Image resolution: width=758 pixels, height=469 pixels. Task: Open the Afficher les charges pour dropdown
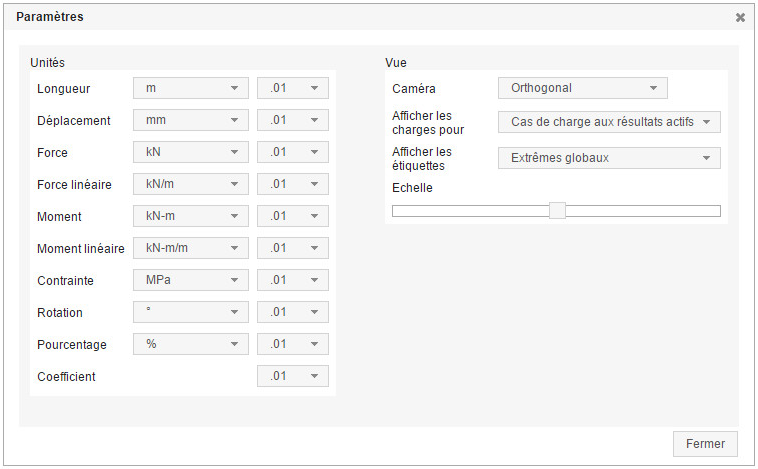(609, 122)
